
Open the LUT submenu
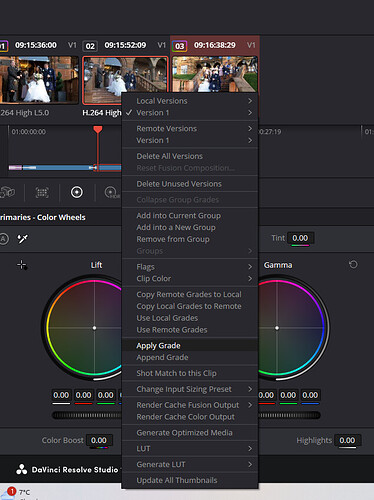pos(190,449)
